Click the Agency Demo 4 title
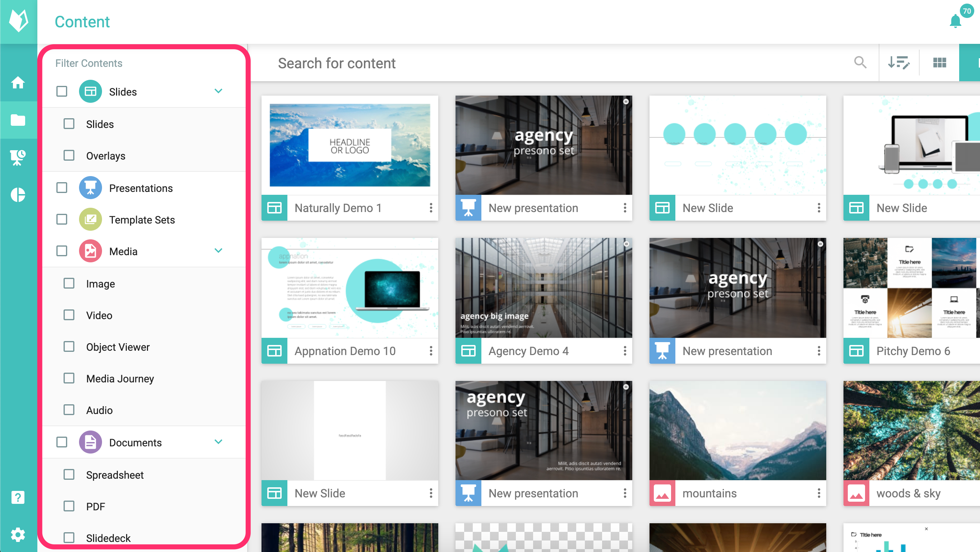Screen dimensions: 980x552 pyautogui.click(x=528, y=351)
